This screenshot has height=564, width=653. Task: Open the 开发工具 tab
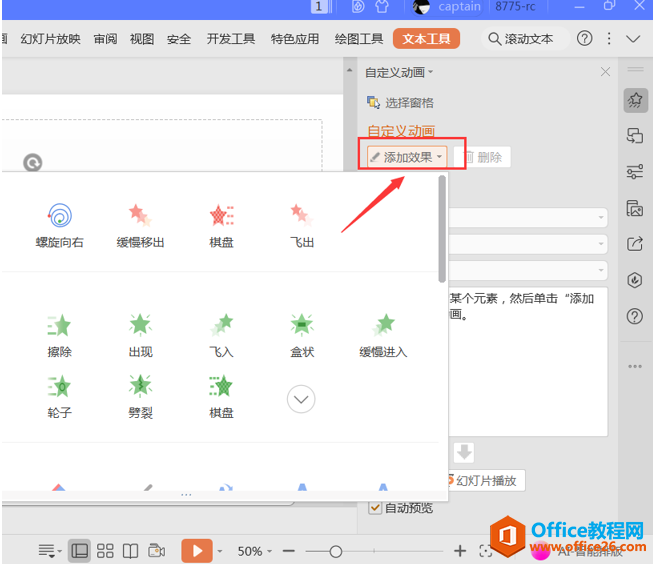coord(231,39)
